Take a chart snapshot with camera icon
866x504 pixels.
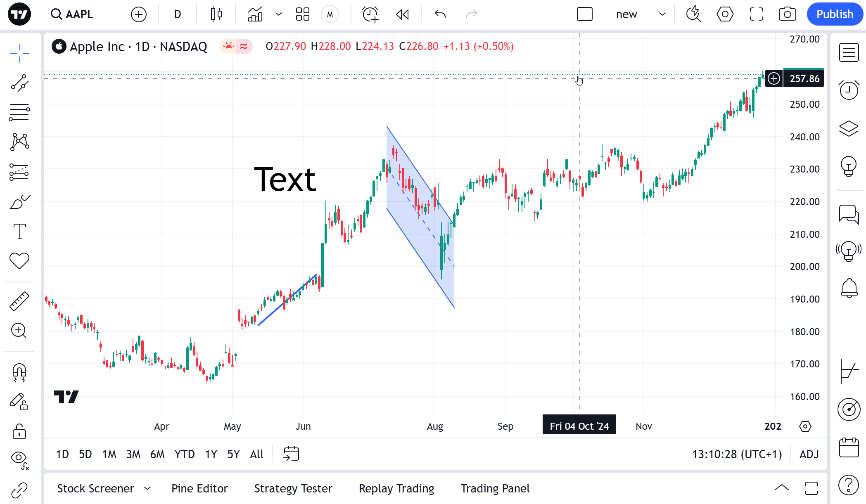pyautogui.click(x=787, y=14)
